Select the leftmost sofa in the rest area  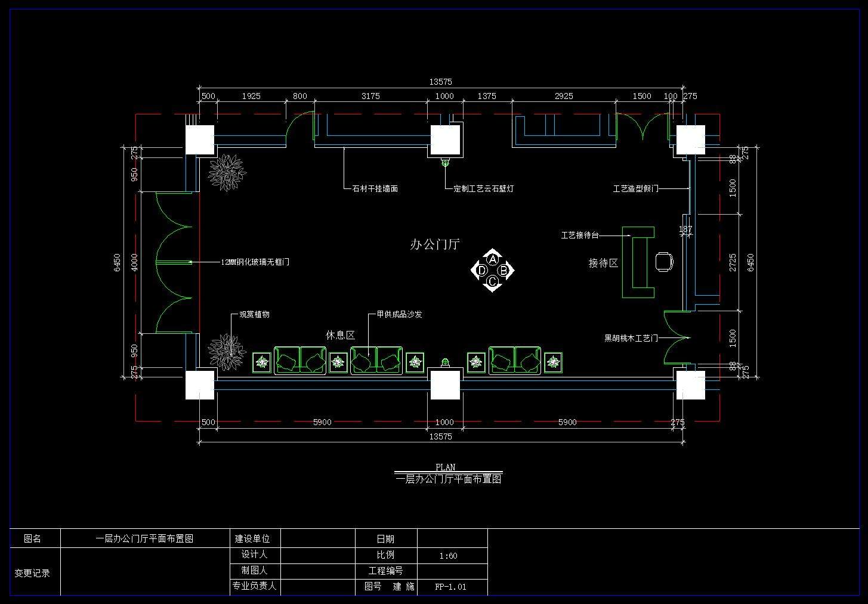point(300,361)
